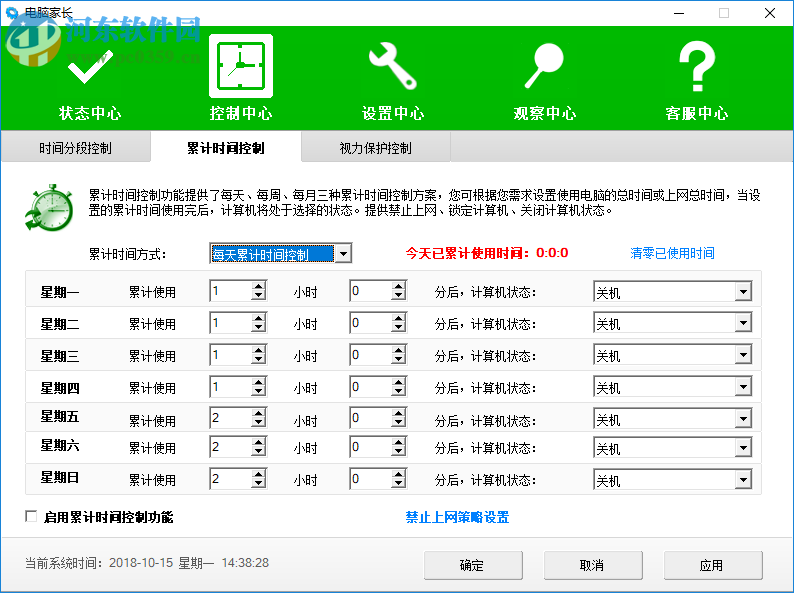
Task: Click the 累计时间方式 label
Action: click(x=128, y=254)
